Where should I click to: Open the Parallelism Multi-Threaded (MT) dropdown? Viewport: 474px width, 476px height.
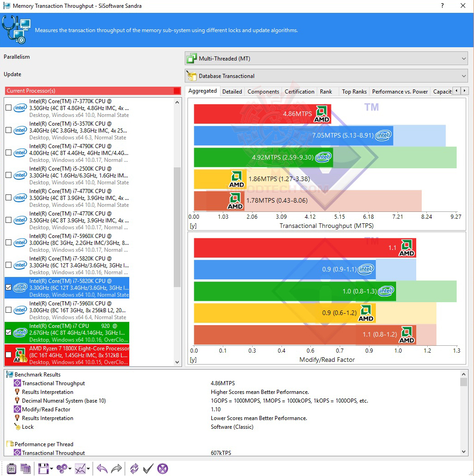point(326,58)
